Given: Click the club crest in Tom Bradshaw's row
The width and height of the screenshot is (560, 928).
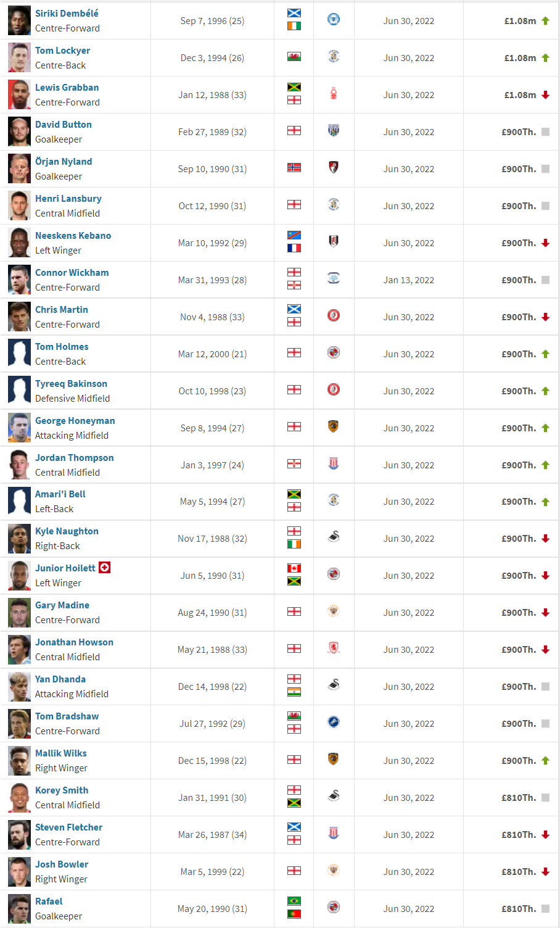Looking at the screenshot, I should point(334,723).
